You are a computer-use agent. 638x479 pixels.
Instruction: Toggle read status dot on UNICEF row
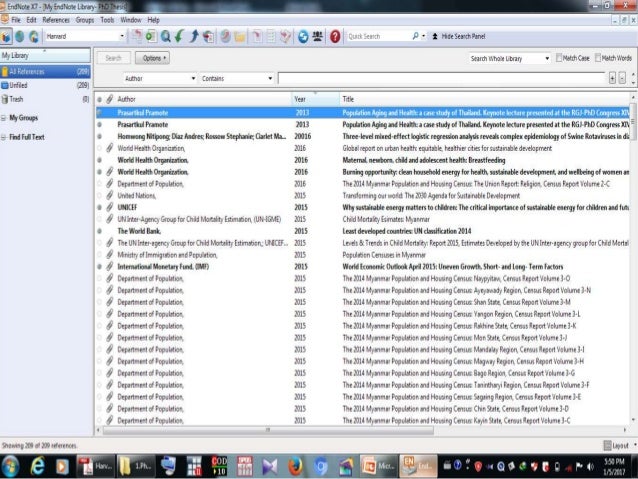tap(99, 207)
